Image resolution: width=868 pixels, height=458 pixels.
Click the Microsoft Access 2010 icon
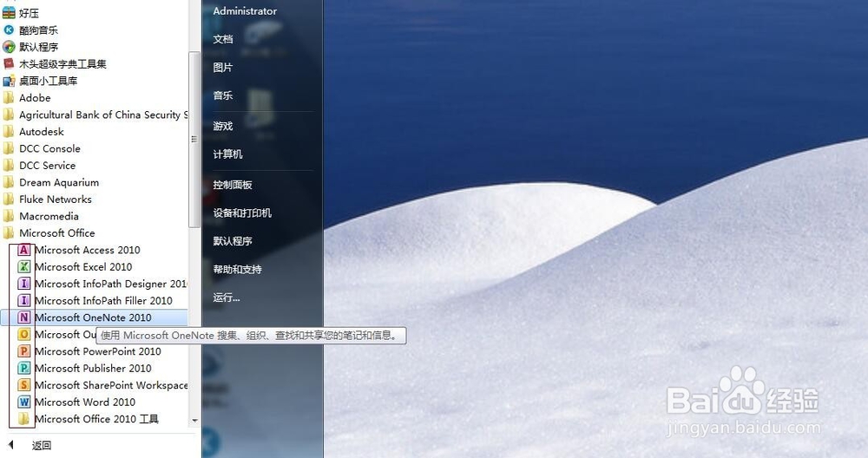23,250
